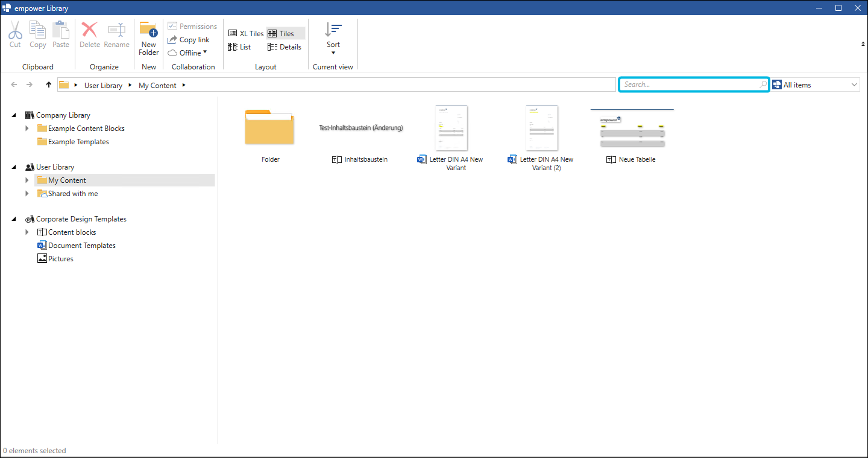Collapse the ribbon with the small arrow
This screenshot has height=458, width=868.
tap(862, 44)
